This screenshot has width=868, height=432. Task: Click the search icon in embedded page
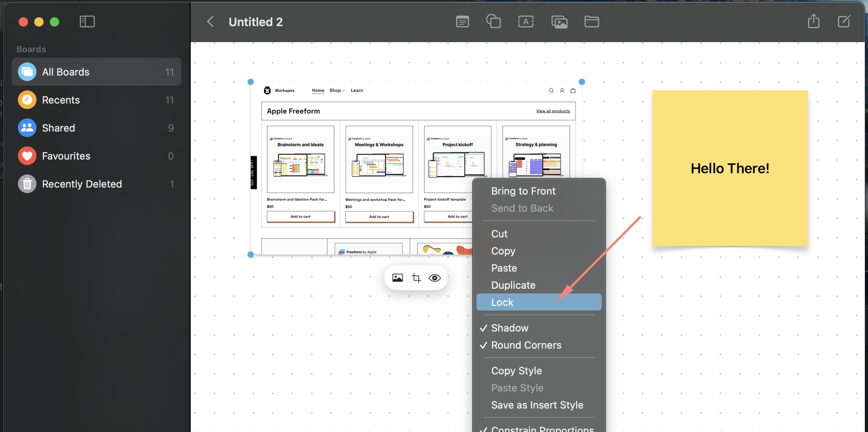pyautogui.click(x=551, y=91)
